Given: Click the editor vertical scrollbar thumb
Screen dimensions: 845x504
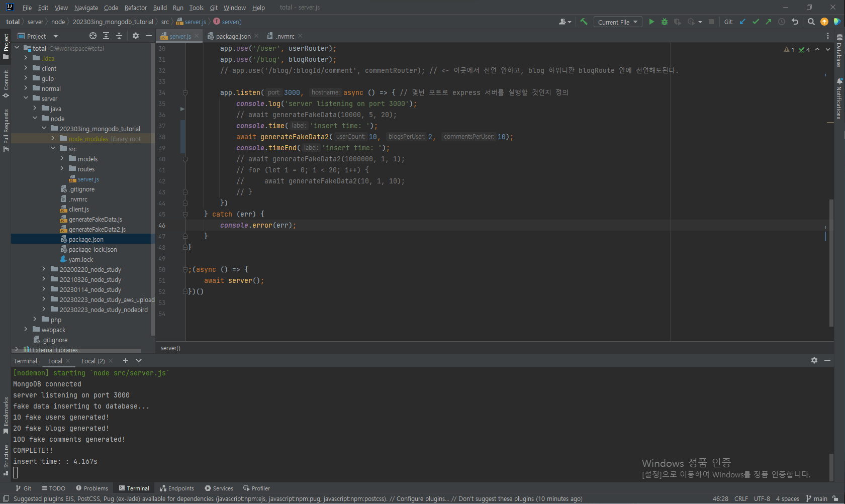Looking at the screenshot, I should click(x=831, y=263).
